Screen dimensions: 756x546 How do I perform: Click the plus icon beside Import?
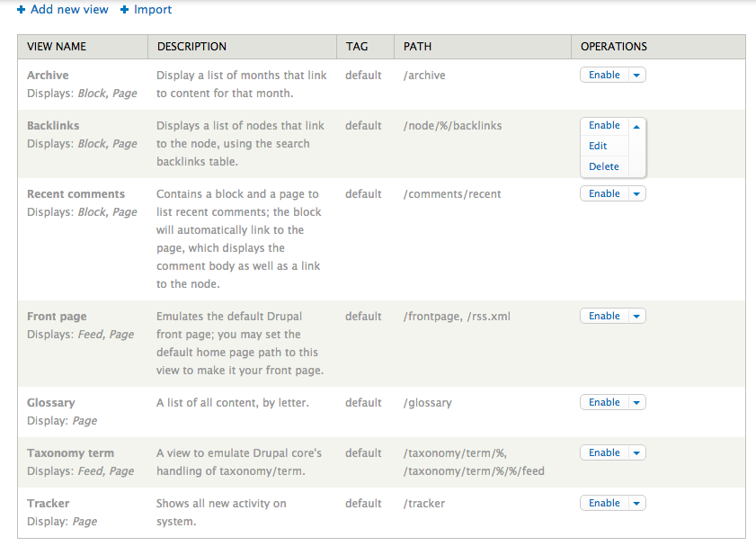[125, 10]
